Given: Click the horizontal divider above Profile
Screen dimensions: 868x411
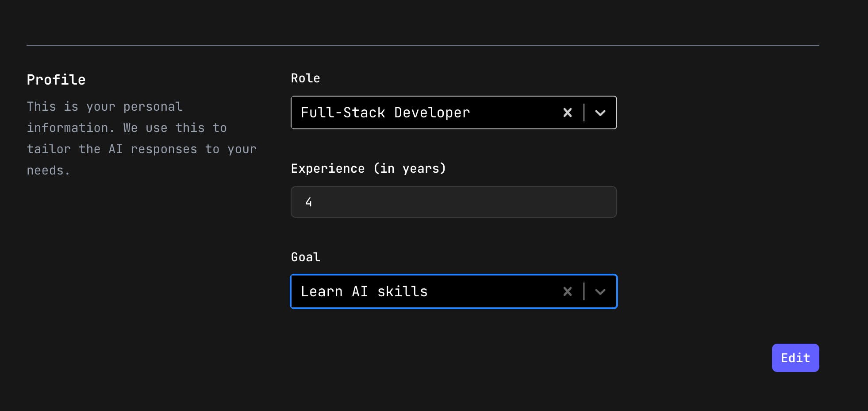Looking at the screenshot, I should coord(422,46).
